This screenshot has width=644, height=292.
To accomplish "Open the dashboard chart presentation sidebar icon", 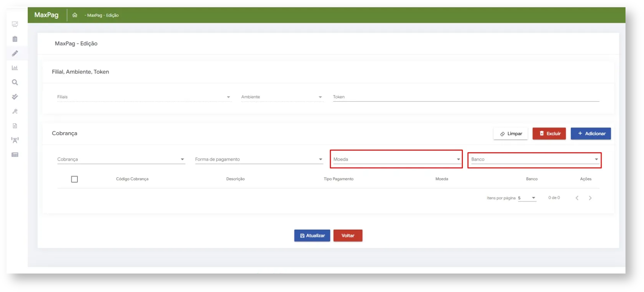I will (15, 24).
